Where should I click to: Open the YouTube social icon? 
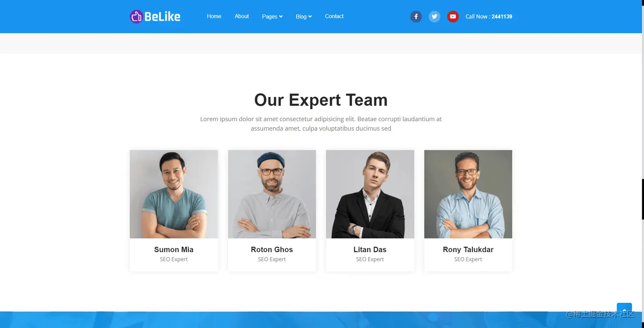click(x=453, y=17)
